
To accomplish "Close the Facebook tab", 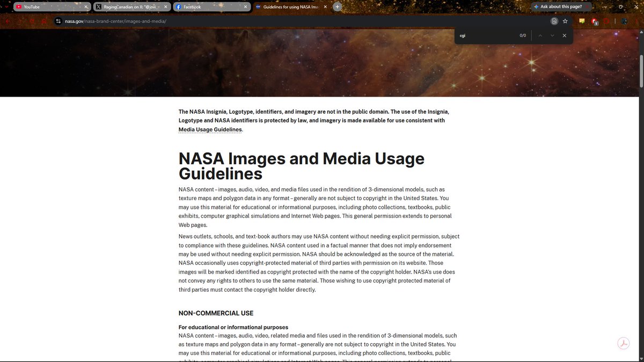I will pos(246,7).
